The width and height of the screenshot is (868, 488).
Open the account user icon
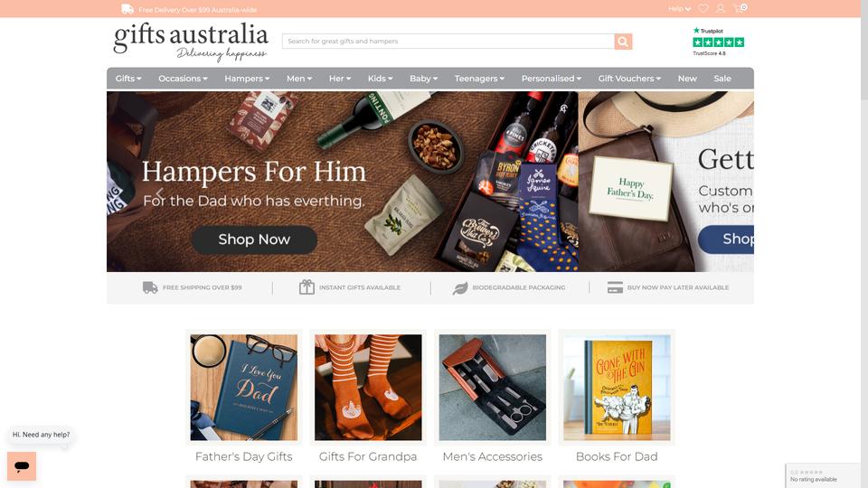click(721, 8)
